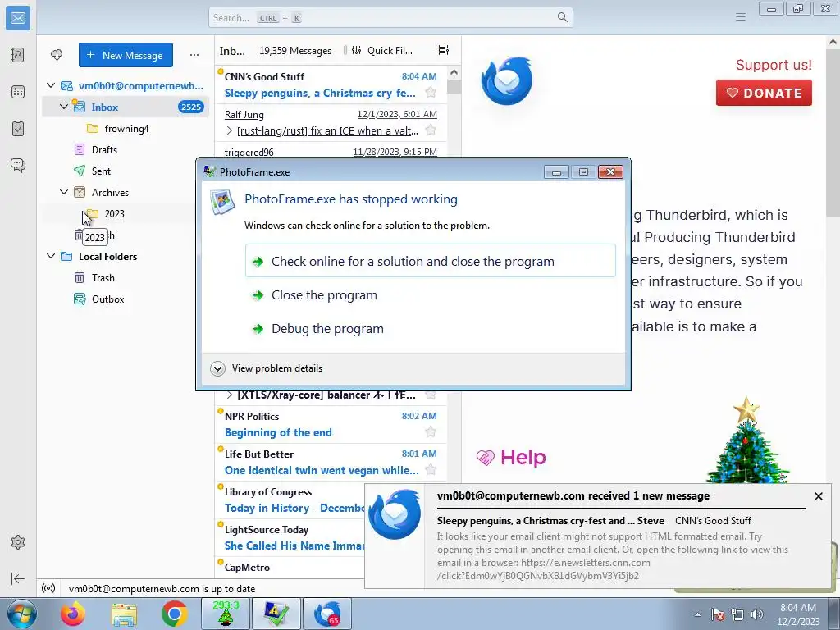Viewport: 840px width, 630px height.
Task: Click Get Messages cloud download icon
Action: coord(57,55)
